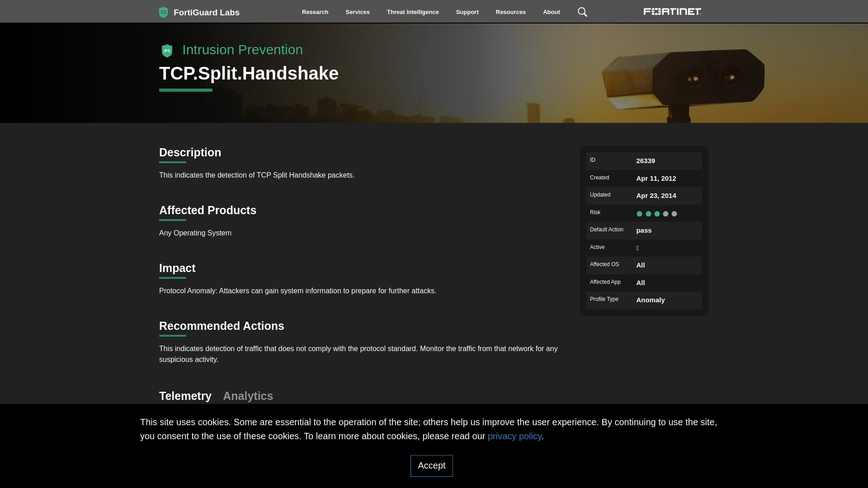The image size is (868, 488).
Task: Open the Research menu
Action: [315, 12]
